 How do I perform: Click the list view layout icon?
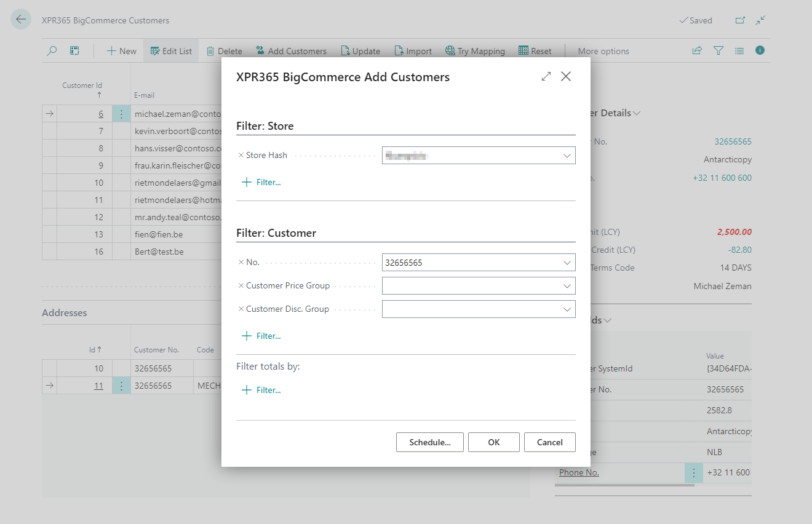[x=739, y=51]
